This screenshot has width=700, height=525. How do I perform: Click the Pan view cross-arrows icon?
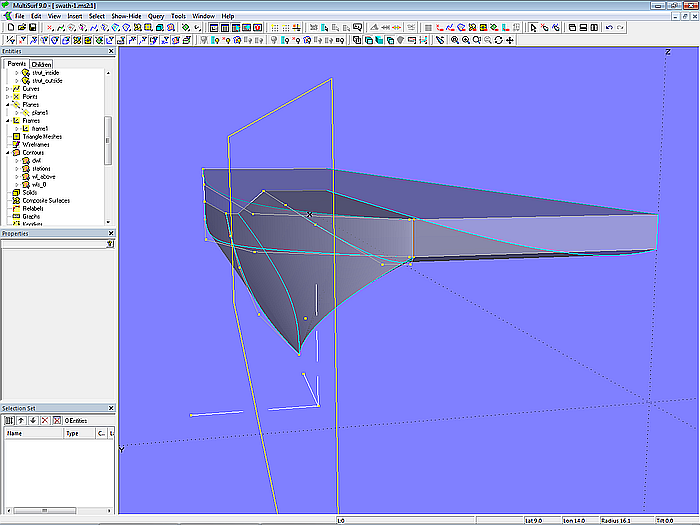click(510, 41)
